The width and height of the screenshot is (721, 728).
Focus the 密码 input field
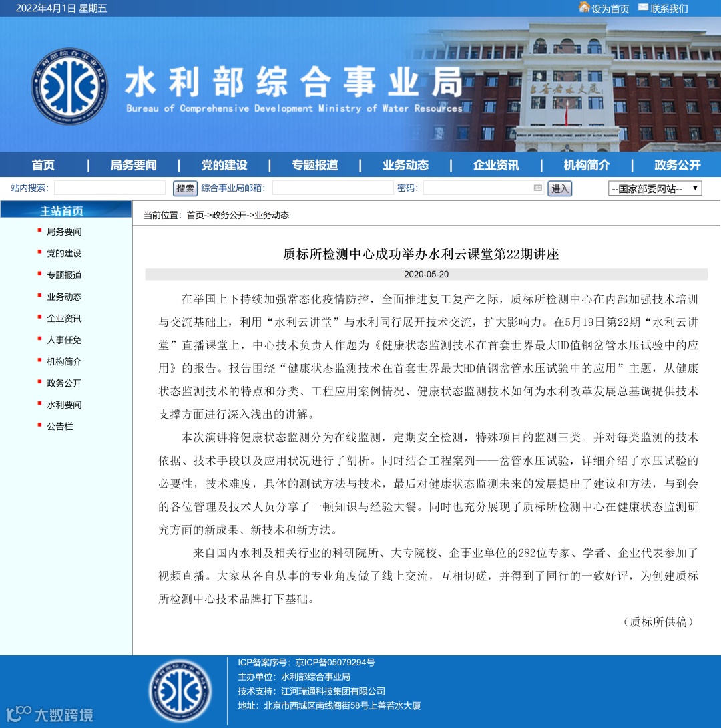pos(483,188)
